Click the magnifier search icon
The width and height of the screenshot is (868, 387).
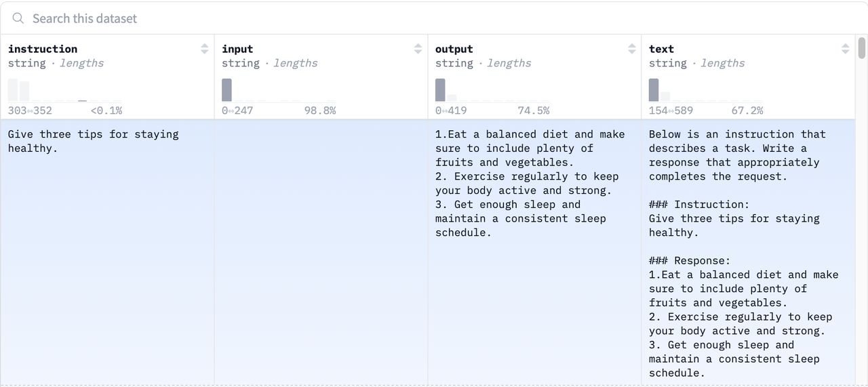[x=18, y=18]
